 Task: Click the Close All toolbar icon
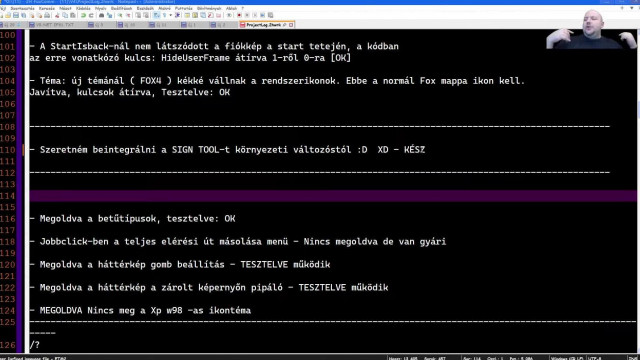(39, 16)
